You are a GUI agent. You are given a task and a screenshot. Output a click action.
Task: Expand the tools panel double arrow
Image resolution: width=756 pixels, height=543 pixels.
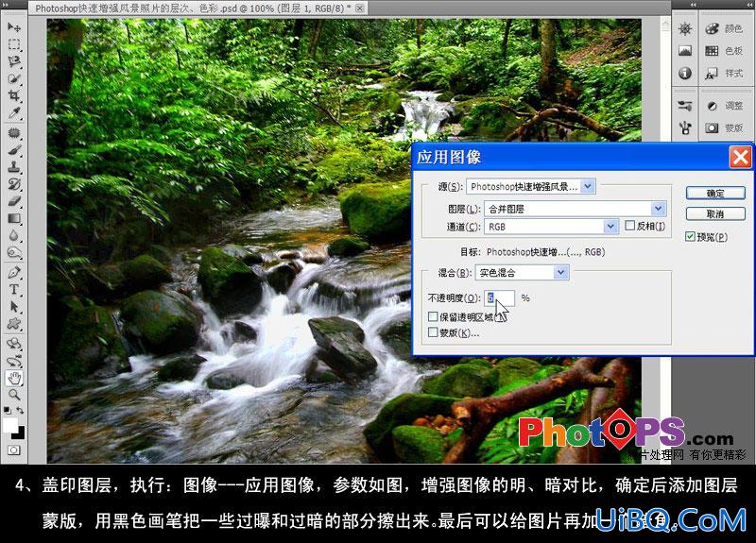click(6, 5)
